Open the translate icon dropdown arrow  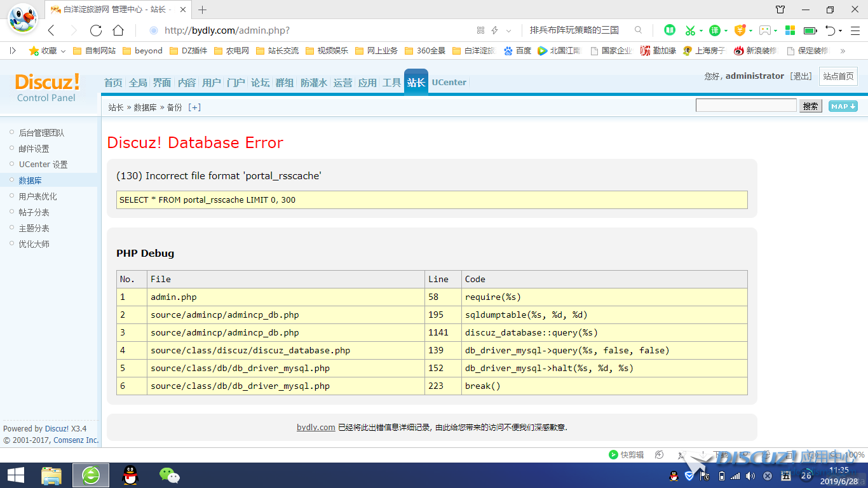click(726, 30)
